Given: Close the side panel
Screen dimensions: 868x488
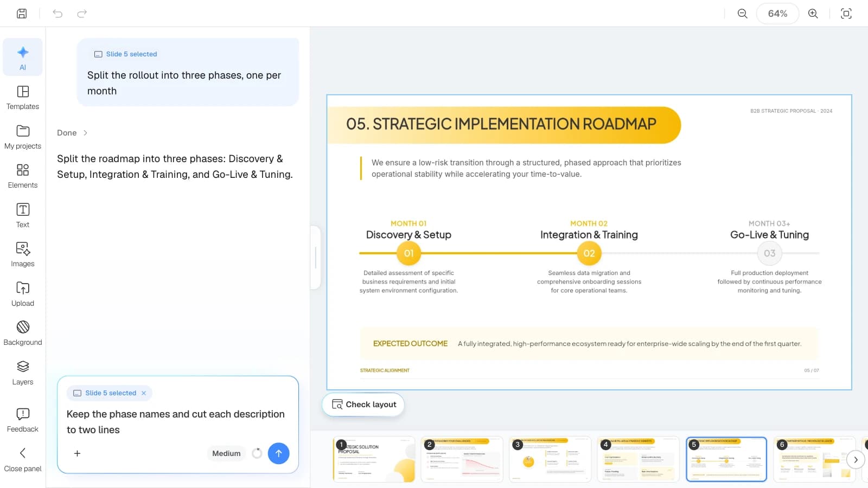Looking at the screenshot, I should point(23,460).
